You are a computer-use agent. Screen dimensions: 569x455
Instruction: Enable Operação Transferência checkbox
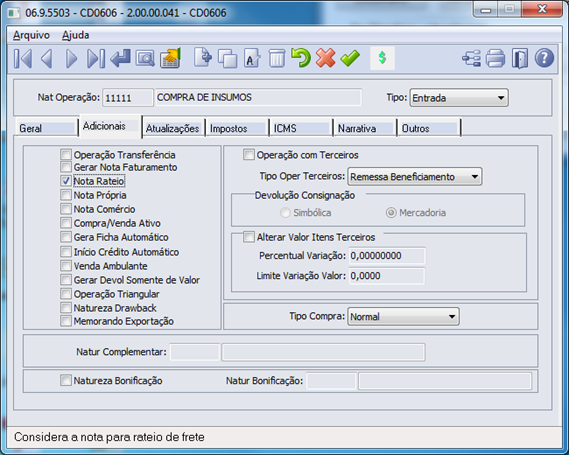66,155
